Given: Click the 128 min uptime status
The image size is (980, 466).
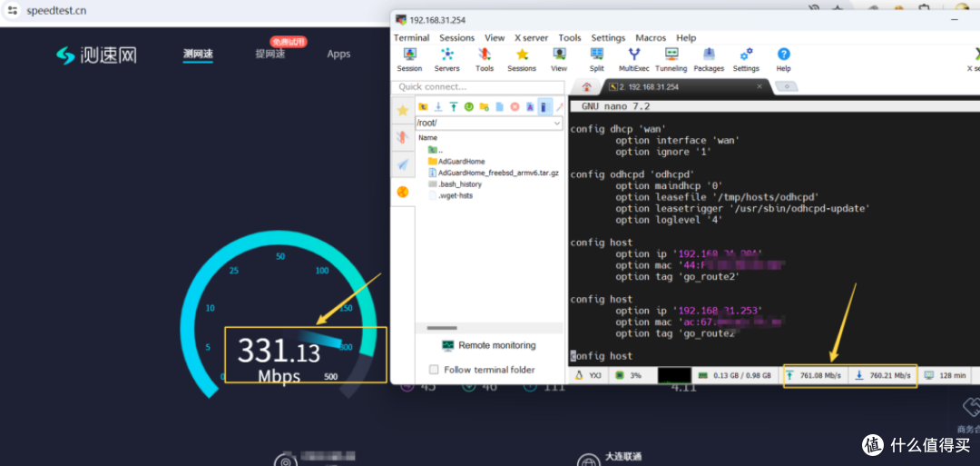Looking at the screenshot, I should tap(945, 375).
